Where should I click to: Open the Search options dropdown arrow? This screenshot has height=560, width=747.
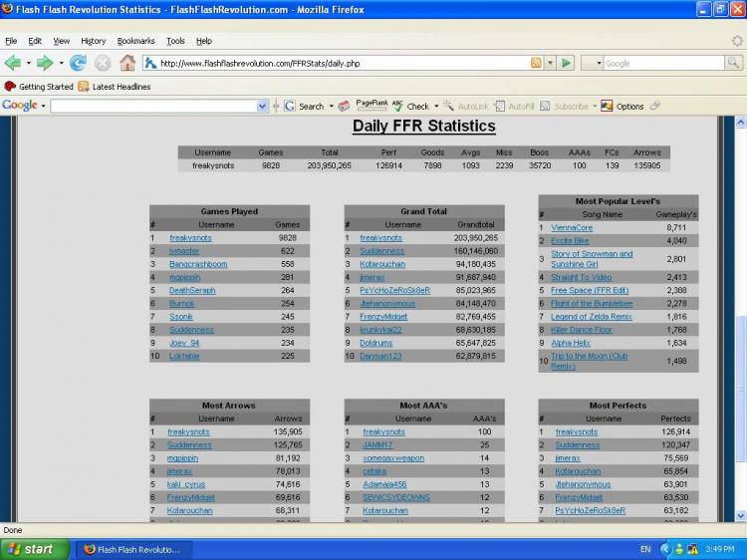point(331,107)
